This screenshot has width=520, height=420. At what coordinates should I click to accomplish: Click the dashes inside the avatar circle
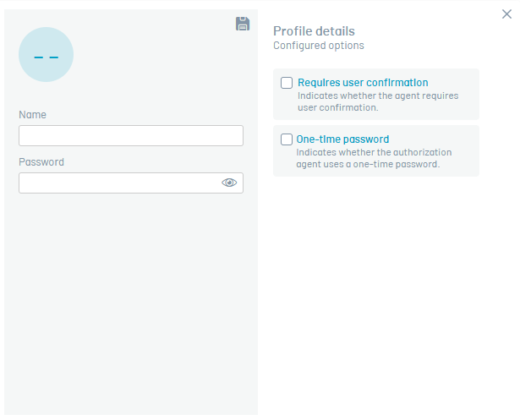46,56
